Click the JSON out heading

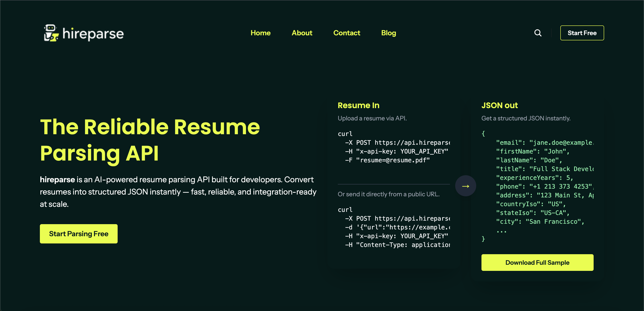[499, 105]
